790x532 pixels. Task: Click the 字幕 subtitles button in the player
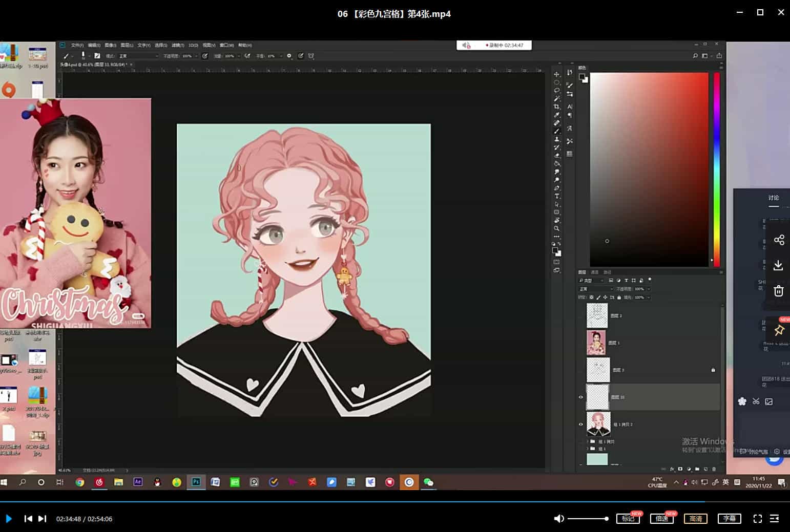730,518
